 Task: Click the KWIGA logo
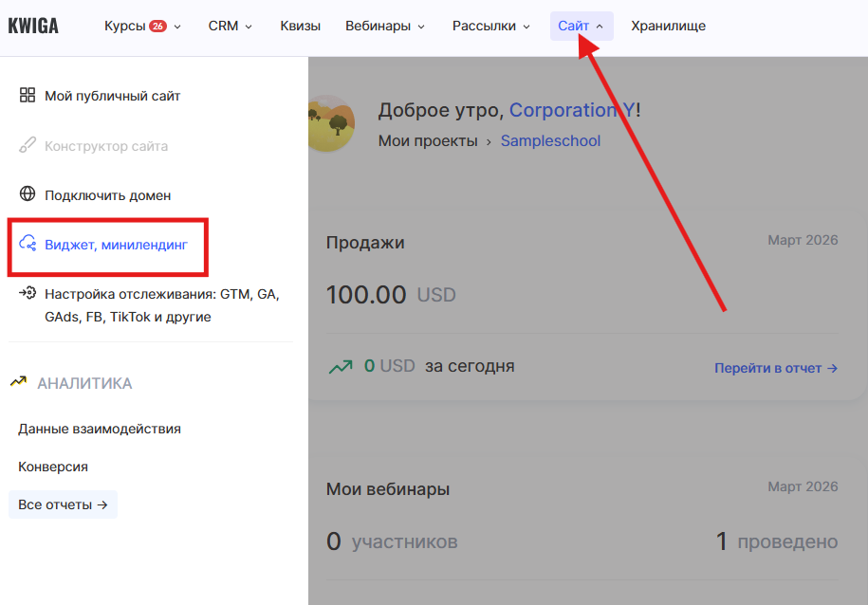[33, 26]
